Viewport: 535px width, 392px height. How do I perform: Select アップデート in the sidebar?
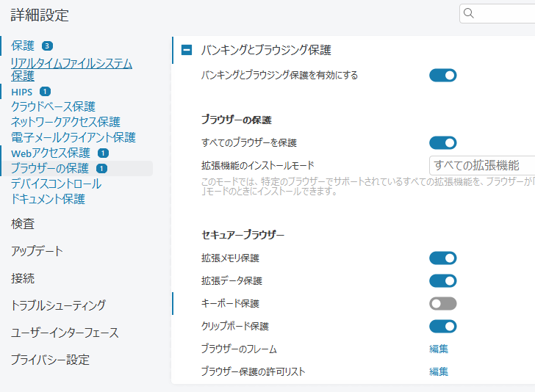[37, 251]
